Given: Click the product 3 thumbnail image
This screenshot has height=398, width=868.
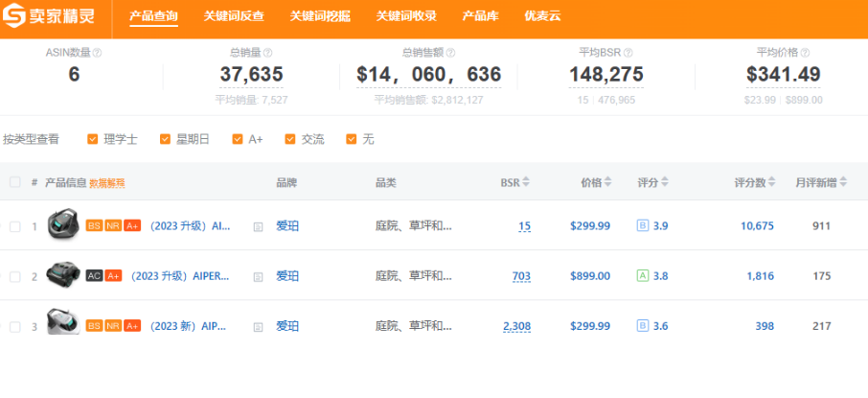Looking at the screenshot, I should 63,325.
